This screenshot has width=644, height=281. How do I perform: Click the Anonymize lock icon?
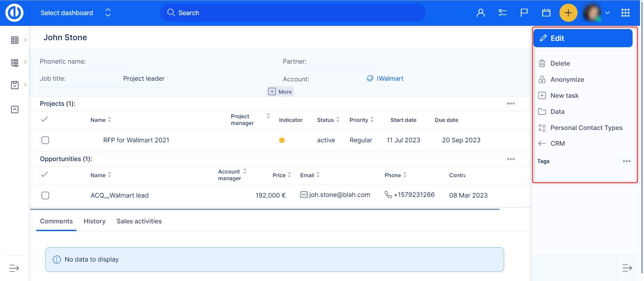coord(542,79)
